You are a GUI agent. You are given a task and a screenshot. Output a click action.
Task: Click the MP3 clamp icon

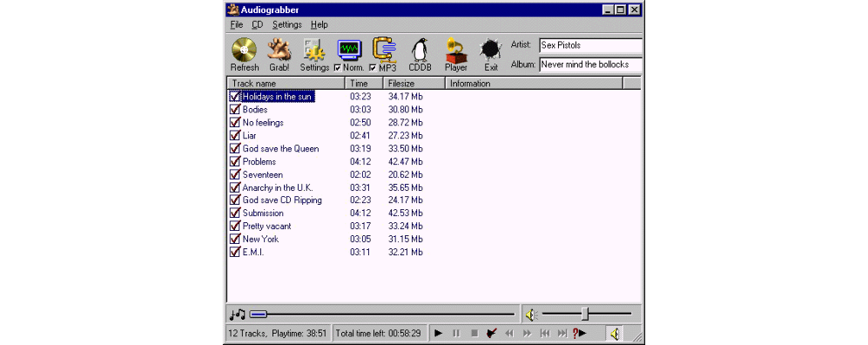click(384, 50)
